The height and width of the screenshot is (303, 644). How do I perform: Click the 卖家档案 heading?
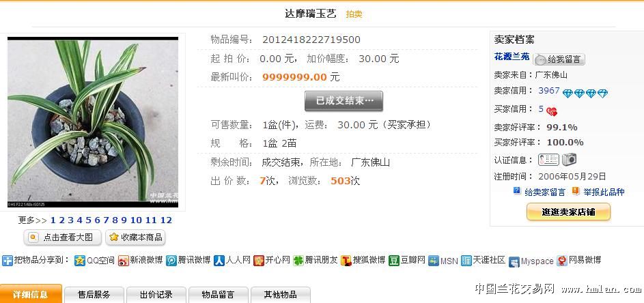pos(514,40)
